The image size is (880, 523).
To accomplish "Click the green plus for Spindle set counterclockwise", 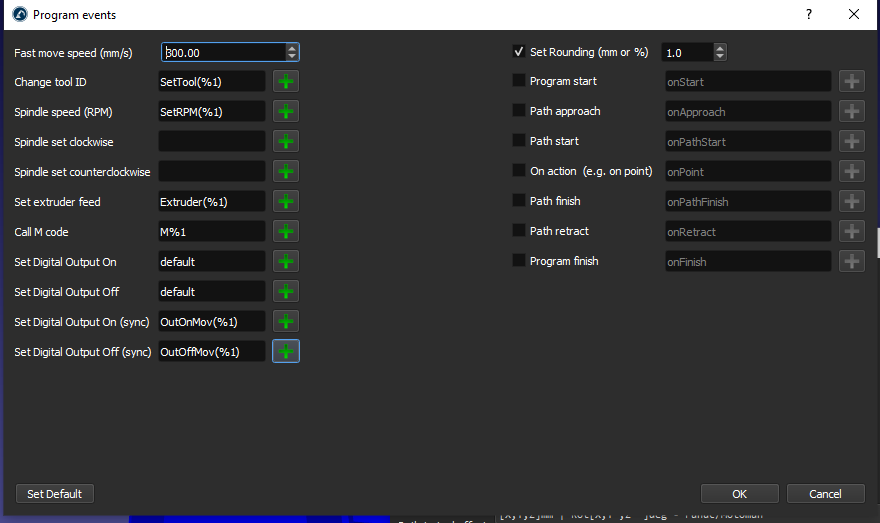I will [x=286, y=171].
